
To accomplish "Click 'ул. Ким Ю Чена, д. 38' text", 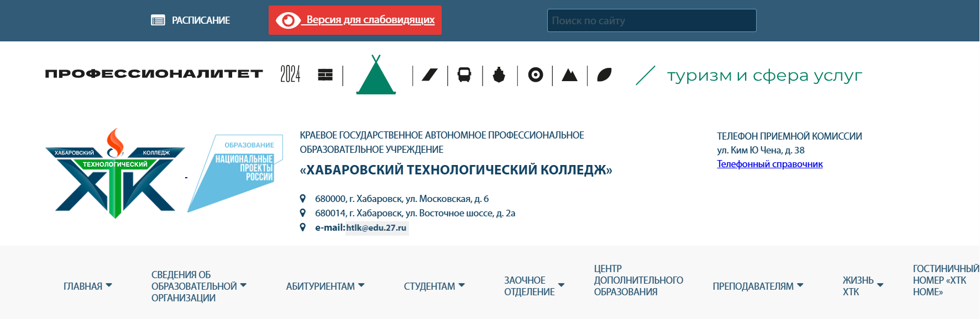I will tap(761, 150).
